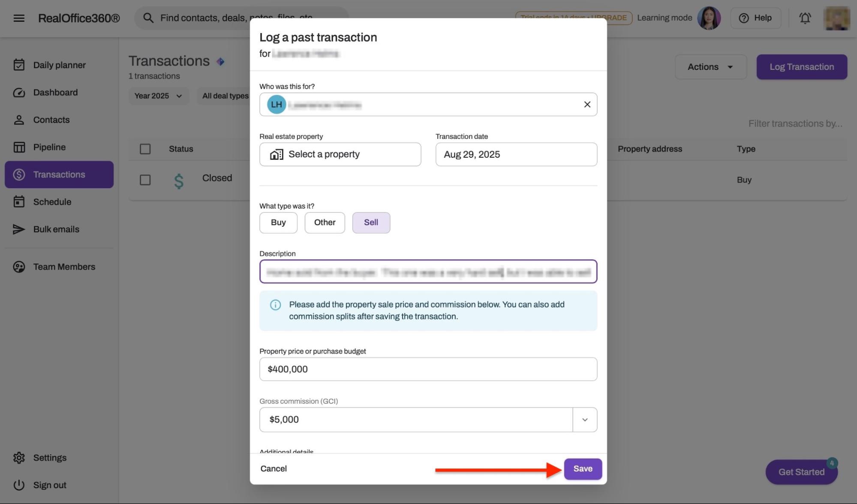The image size is (857, 504).
Task: Clear selected contact with X icon
Action: pos(587,105)
